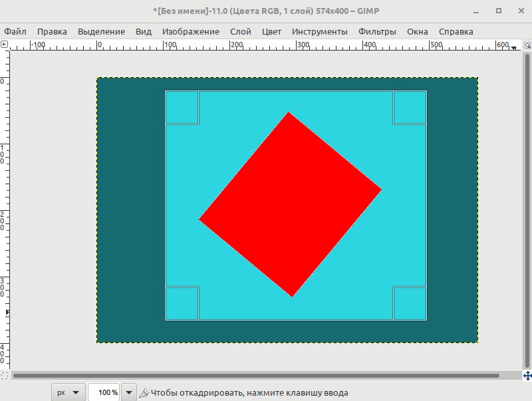532x401 pixels.
Task: Click the crop tool icon in status bar
Action: point(144,393)
